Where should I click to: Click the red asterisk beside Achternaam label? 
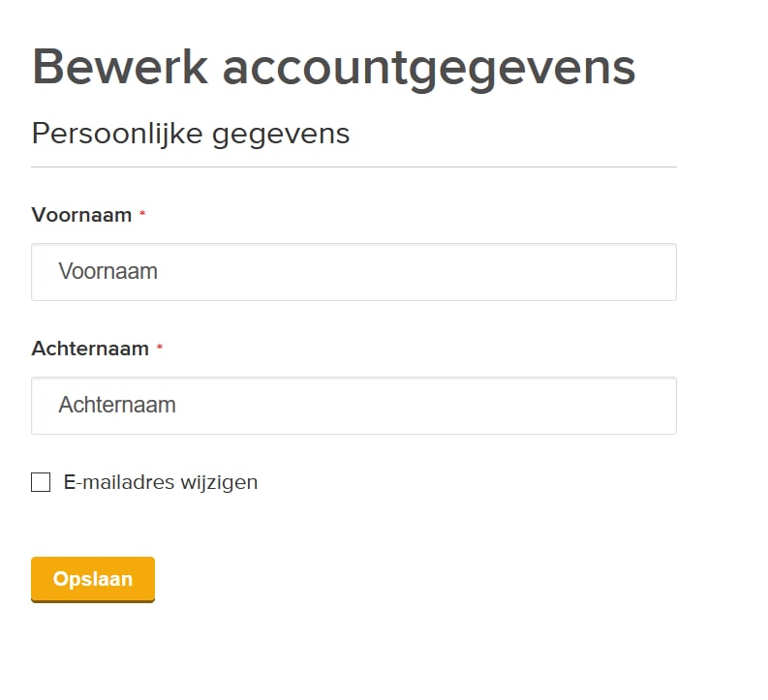pos(160,348)
